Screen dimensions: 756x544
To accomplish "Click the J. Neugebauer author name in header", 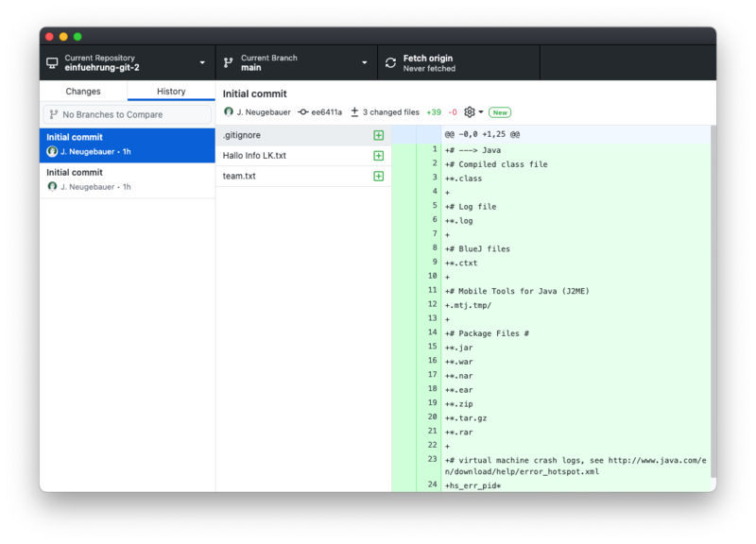I will coord(264,112).
